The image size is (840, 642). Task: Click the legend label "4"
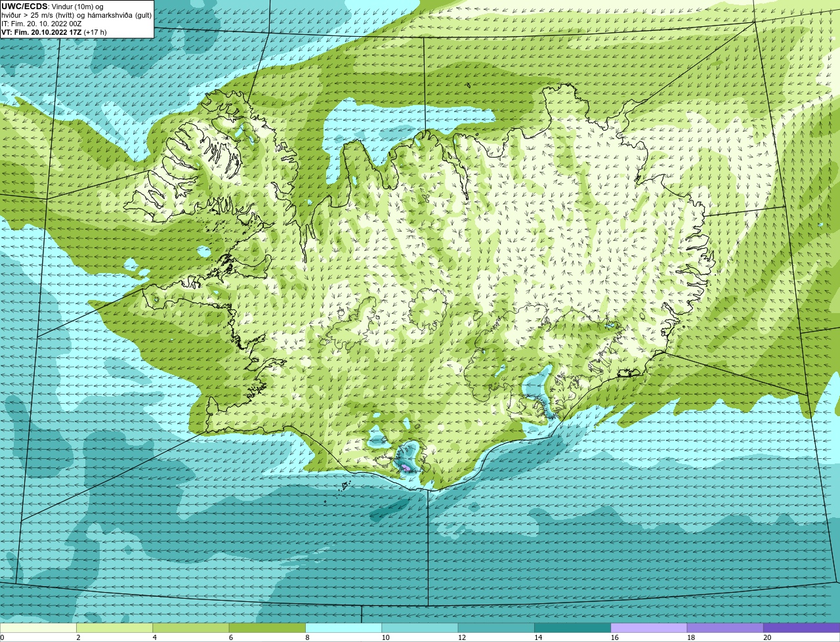[154, 637]
